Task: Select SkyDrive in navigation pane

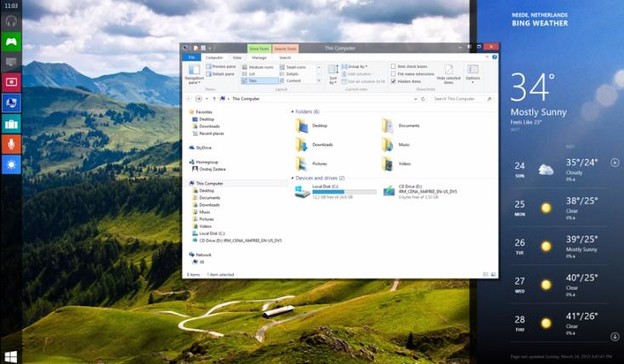Action: (200, 148)
